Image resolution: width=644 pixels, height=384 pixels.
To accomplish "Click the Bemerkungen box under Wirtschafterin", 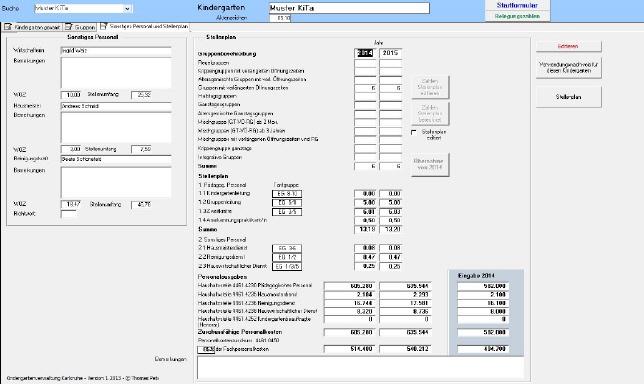I will (116, 73).
